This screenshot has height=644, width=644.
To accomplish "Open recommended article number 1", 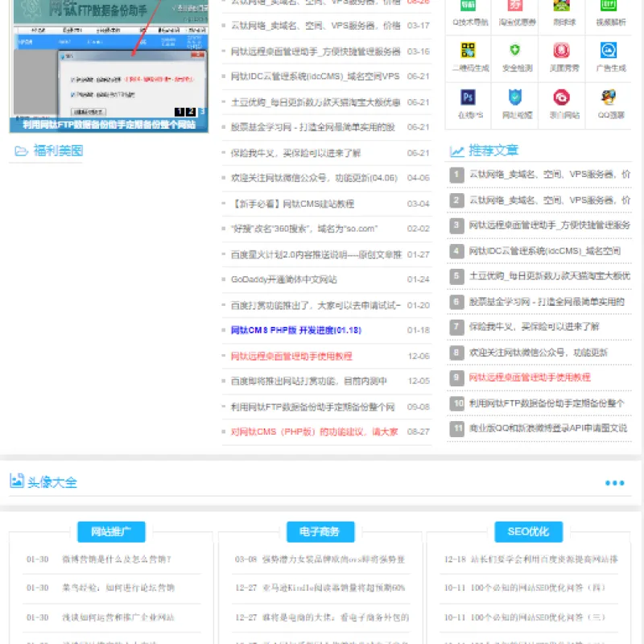I will point(550,175).
